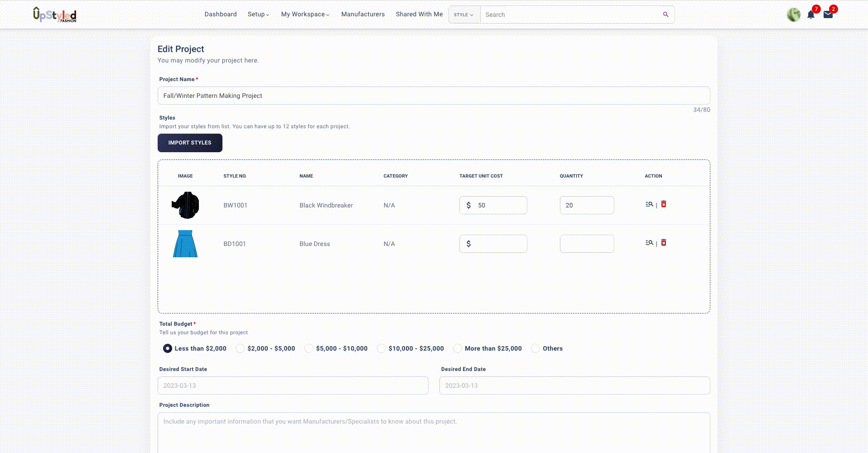Click the UpStyled Fashion logo
The width and height of the screenshot is (868, 453).
tap(55, 14)
